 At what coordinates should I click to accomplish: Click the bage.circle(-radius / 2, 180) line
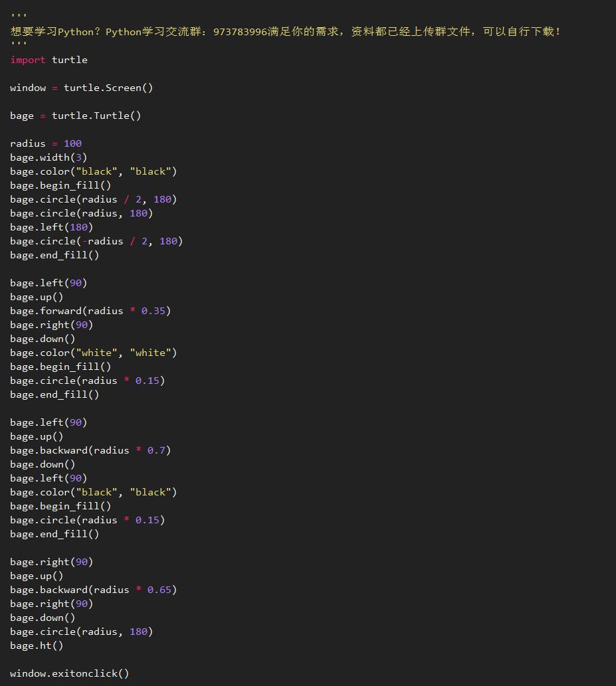pos(96,241)
